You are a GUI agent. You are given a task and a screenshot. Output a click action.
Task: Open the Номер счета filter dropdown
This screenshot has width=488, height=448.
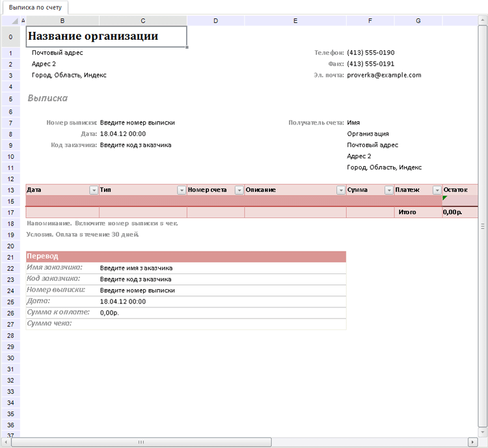pos(239,190)
